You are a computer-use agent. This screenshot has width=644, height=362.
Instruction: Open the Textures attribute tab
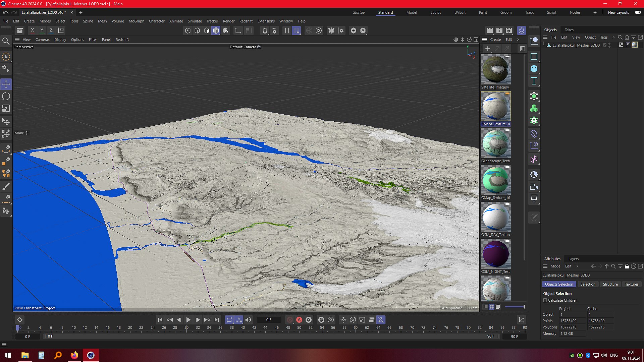(x=632, y=284)
